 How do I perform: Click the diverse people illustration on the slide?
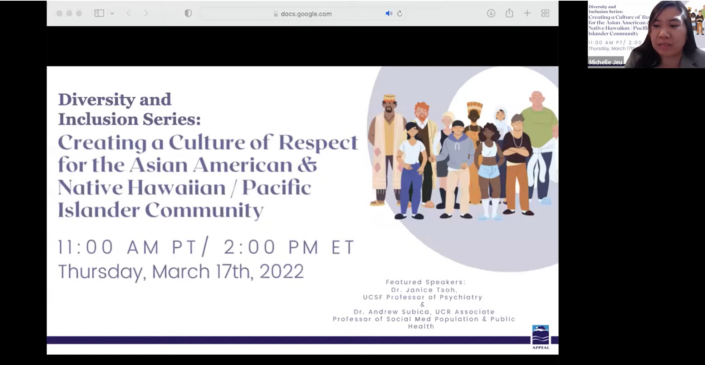pos(463,156)
